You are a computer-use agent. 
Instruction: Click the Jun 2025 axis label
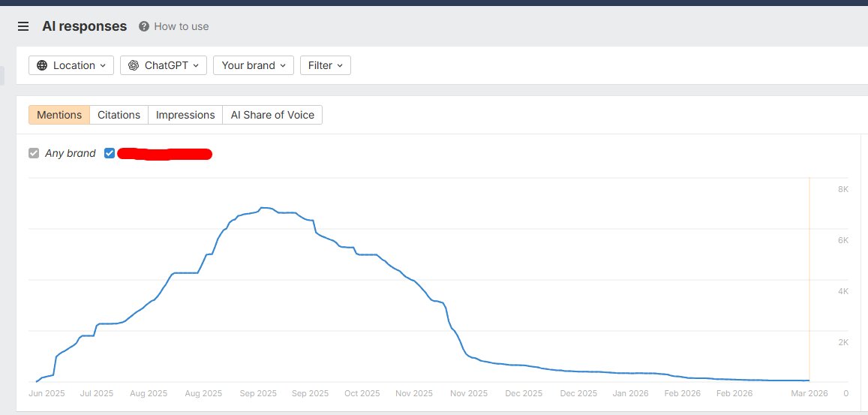[x=47, y=393]
